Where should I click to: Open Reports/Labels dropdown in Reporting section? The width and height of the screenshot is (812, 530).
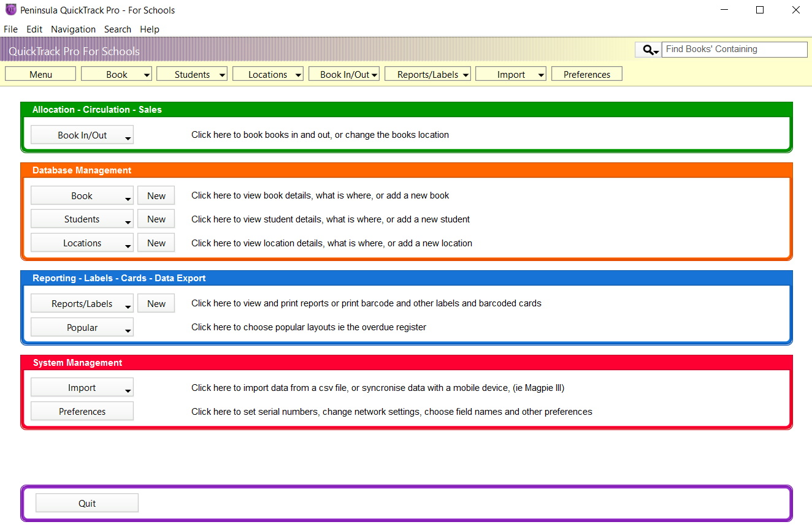(82, 304)
